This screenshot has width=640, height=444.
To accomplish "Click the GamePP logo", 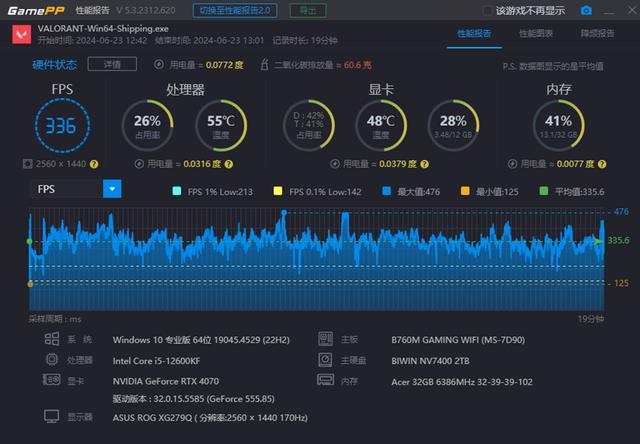I will click(x=36, y=11).
